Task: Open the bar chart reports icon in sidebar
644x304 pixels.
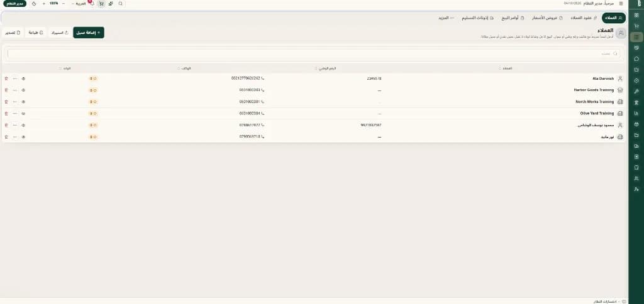Action: [636, 113]
